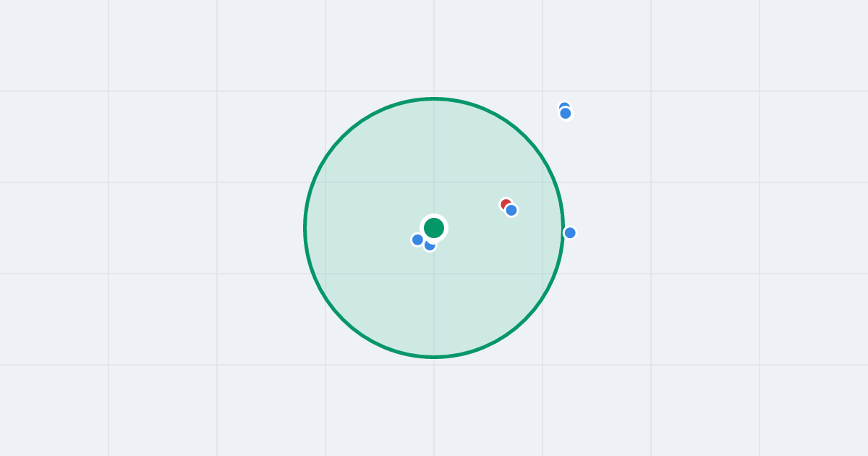Select the green center marker
This screenshot has width=868, height=456.
434,228
